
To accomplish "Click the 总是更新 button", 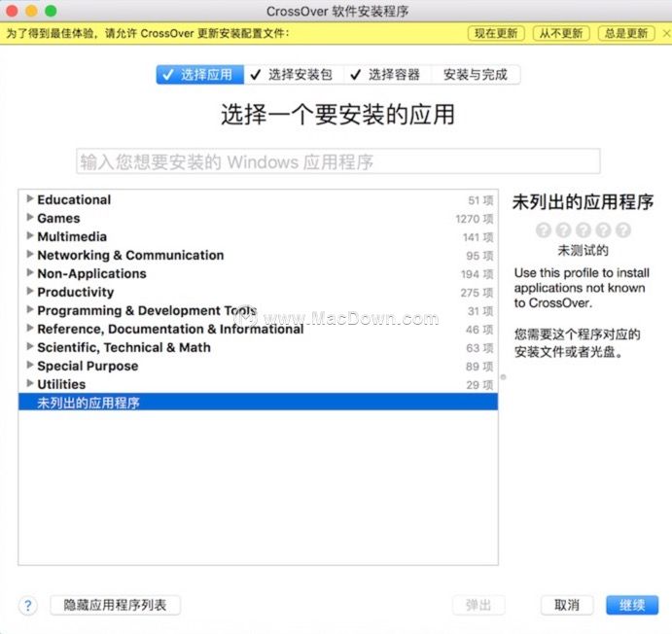I will (626, 33).
